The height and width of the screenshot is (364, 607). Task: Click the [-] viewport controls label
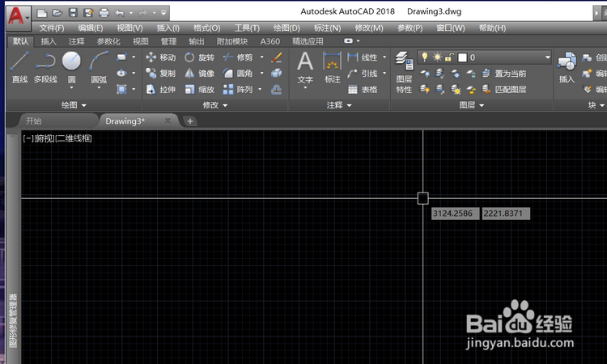coord(28,138)
